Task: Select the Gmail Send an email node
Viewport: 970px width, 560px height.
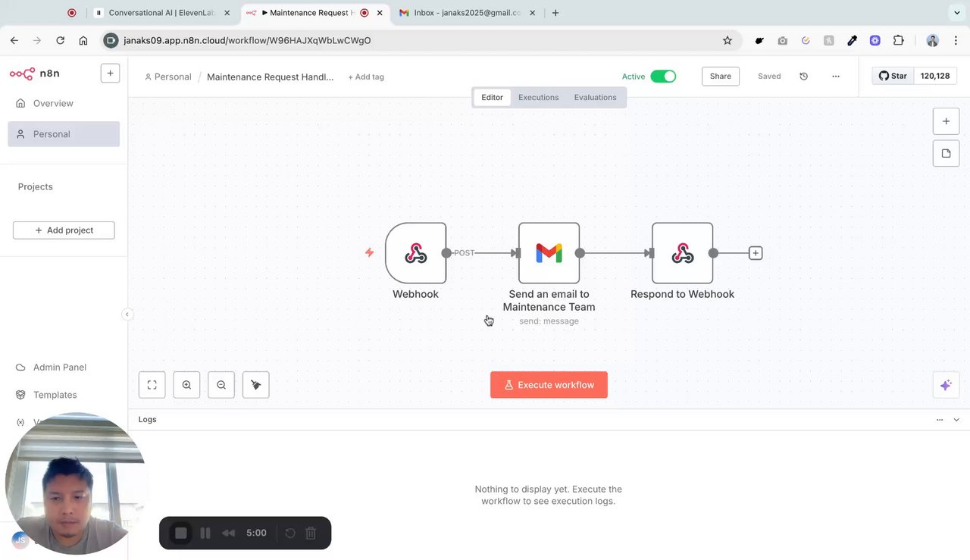Action: 549,253
